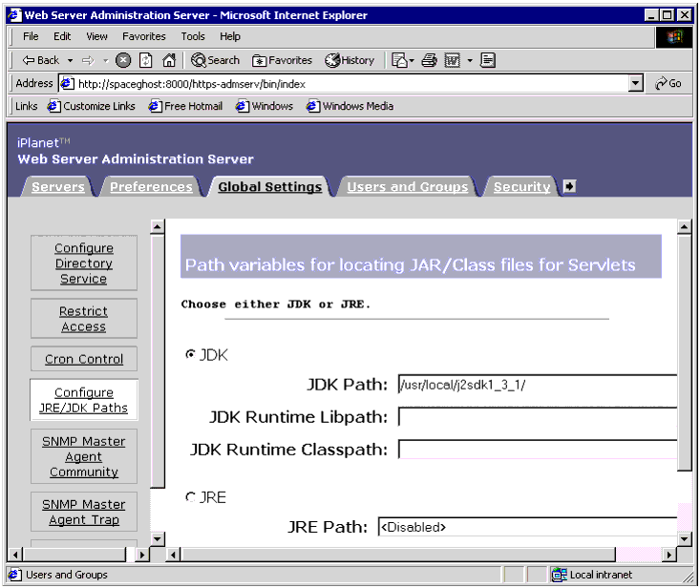
Task: Open Favorites toolbar button
Action: point(282,60)
